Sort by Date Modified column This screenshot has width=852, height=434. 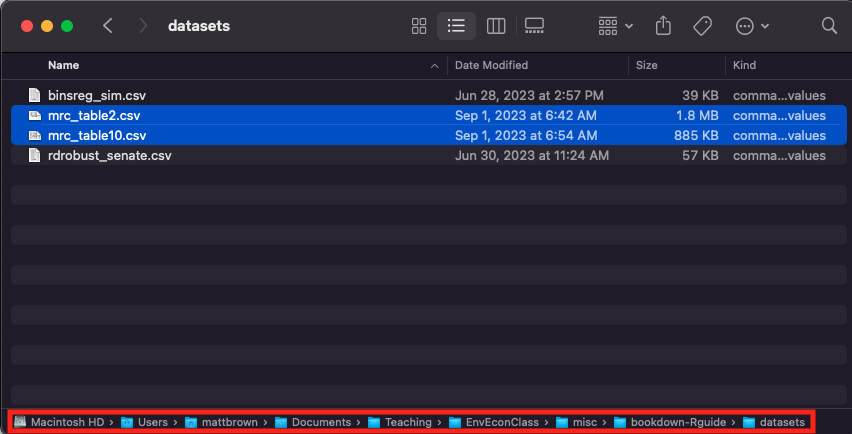(x=491, y=65)
